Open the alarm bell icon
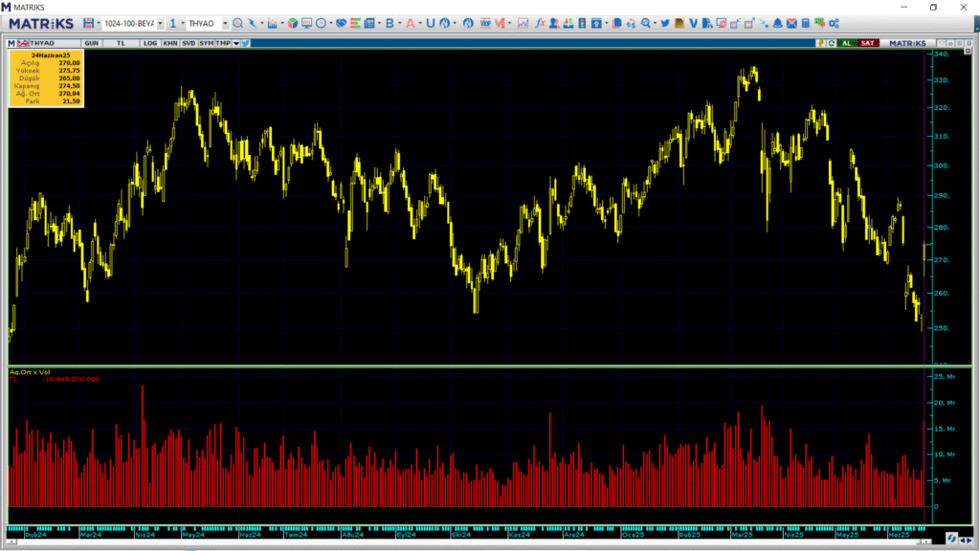Viewport: 980px width, 551px height. tap(777, 23)
